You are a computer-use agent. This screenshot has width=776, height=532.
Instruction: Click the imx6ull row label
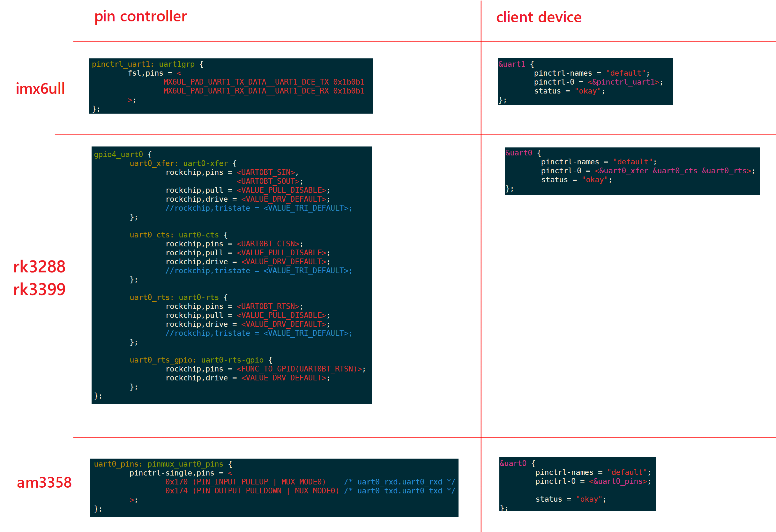[x=40, y=89]
